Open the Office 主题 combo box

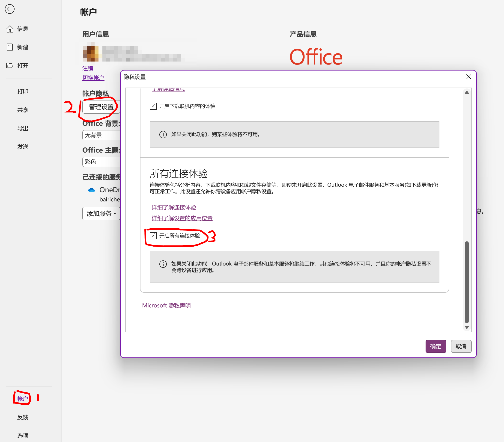click(101, 162)
